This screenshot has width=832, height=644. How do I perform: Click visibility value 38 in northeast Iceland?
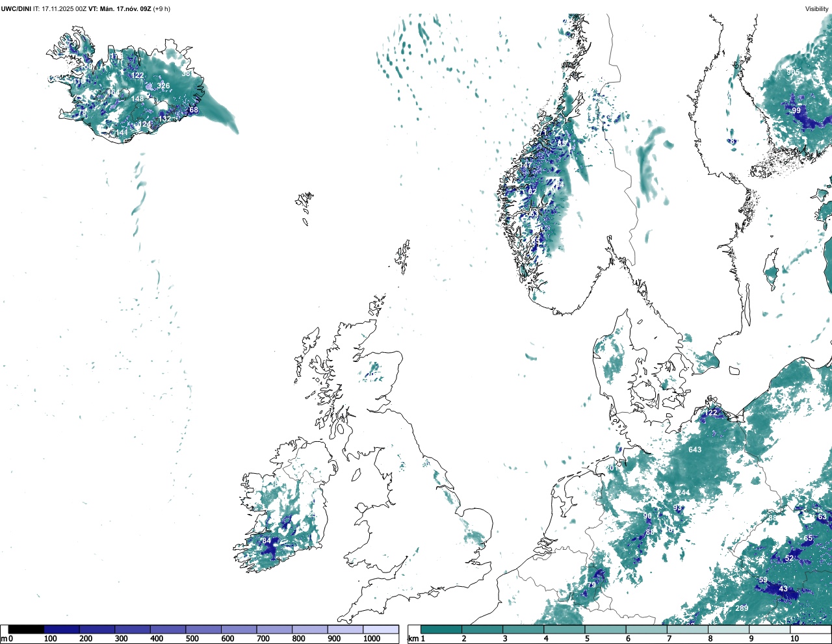pyautogui.click(x=186, y=73)
